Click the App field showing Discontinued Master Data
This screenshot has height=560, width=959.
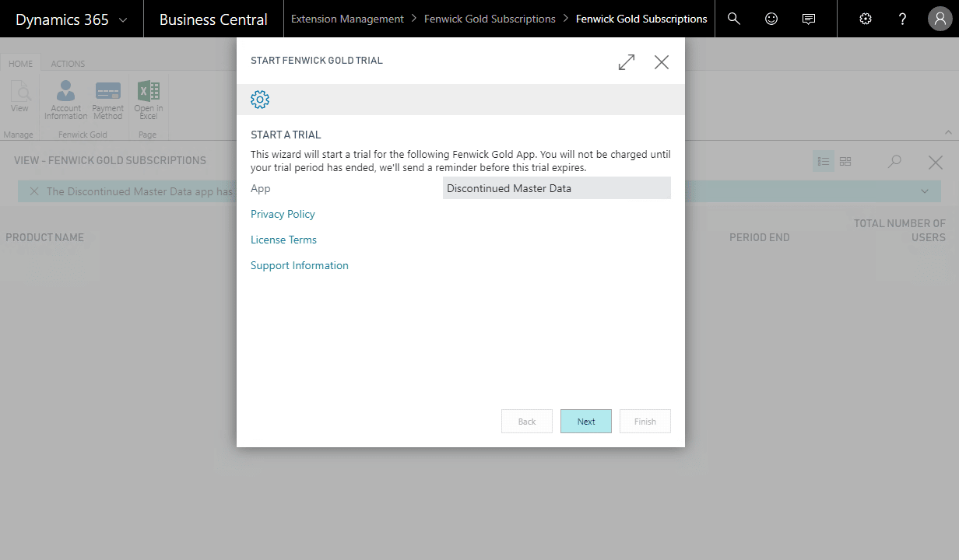tap(556, 188)
